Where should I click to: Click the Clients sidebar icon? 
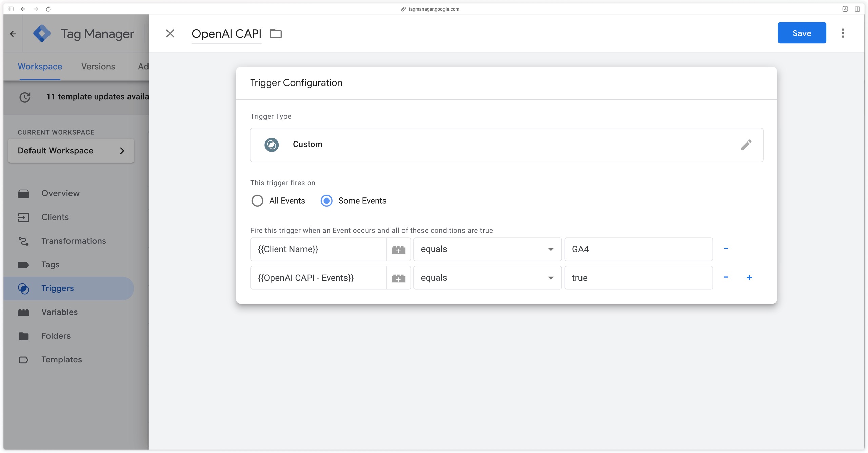pyautogui.click(x=23, y=218)
